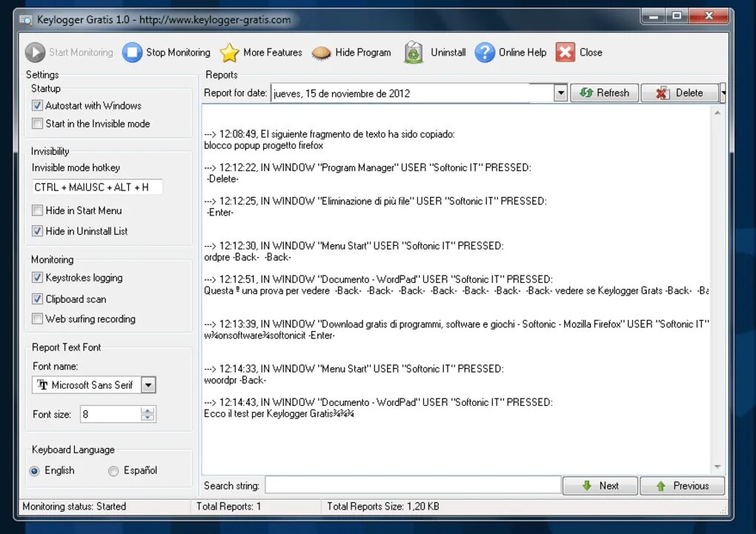The height and width of the screenshot is (534, 756).
Task: Click the Delete report button
Action: coord(680,93)
